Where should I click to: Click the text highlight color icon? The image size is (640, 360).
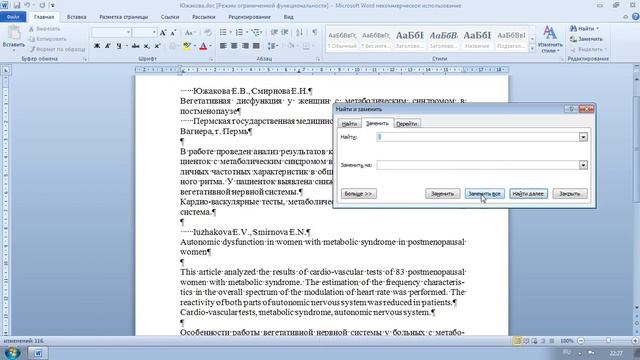(187, 46)
